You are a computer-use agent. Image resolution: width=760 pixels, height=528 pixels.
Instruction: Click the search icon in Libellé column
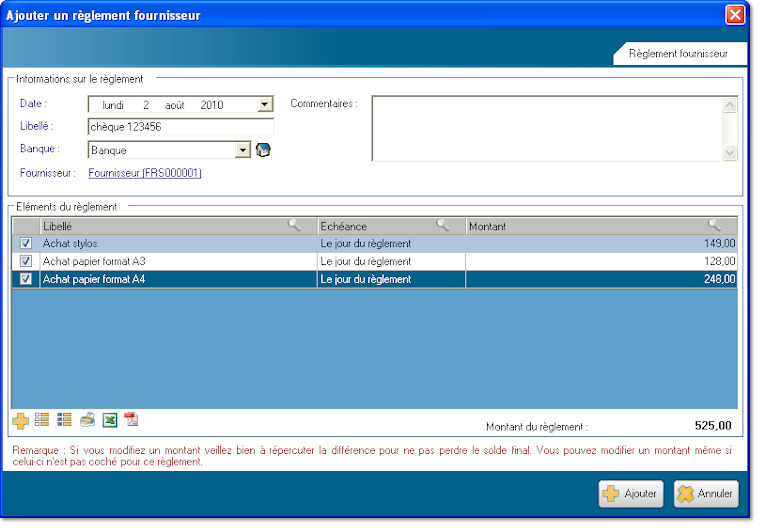(294, 226)
